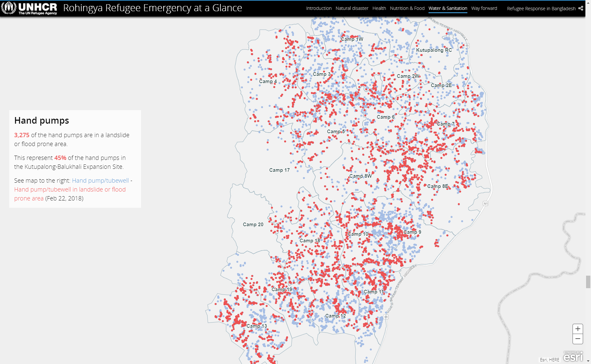Click the Camp 2W map label
This screenshot has height=364, width=591.
click(x=408, y=76)
